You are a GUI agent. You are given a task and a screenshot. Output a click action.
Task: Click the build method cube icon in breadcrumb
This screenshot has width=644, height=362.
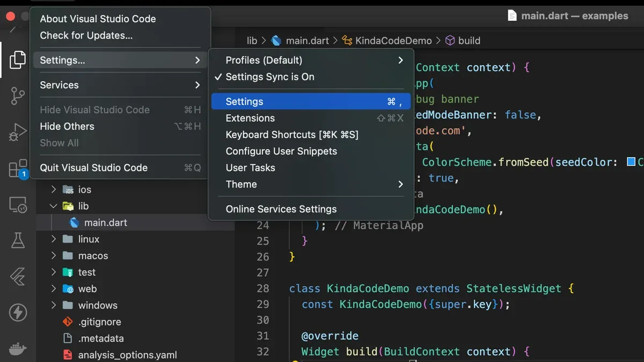450,41
